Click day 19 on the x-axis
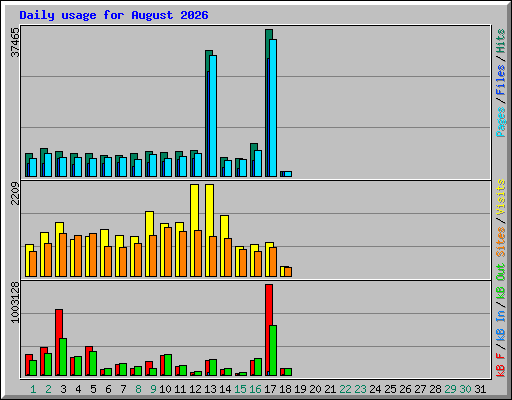The image size is (512, 400). pyautogui.click(x=300, y=389)
